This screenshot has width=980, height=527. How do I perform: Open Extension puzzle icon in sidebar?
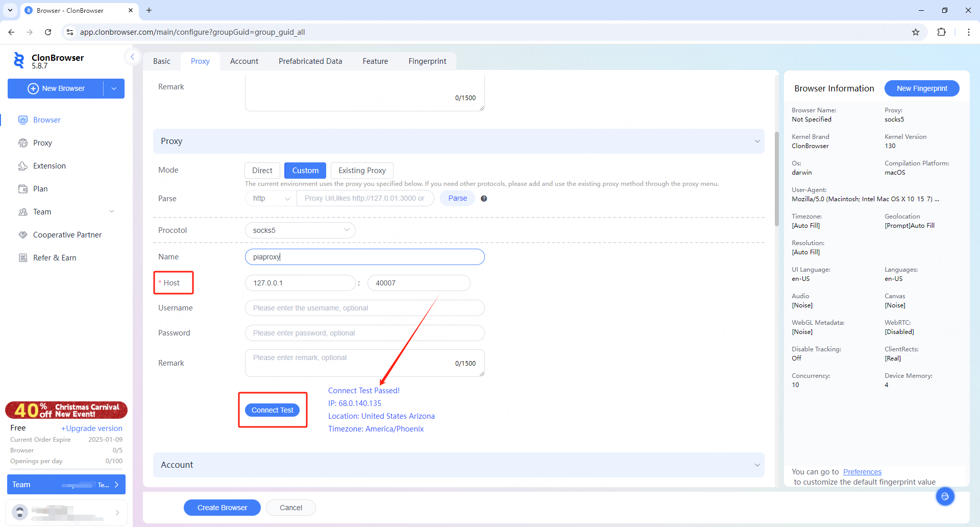23,166
